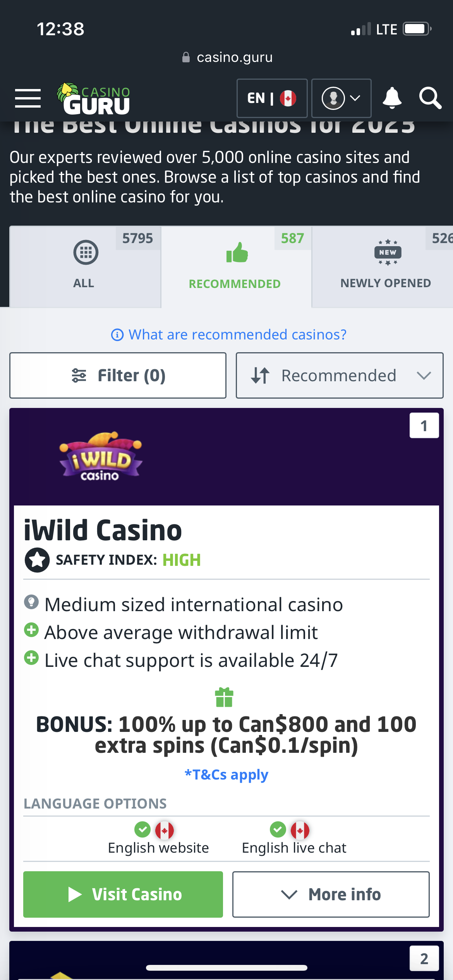Expand More info for iWild Casino
The width and height of the screenshot is (453, 980).
[331, 894]
